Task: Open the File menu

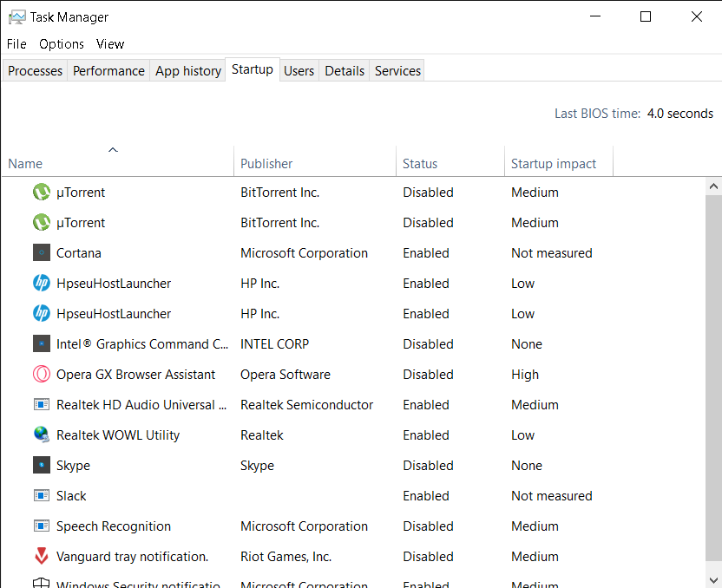Action: 16,44
